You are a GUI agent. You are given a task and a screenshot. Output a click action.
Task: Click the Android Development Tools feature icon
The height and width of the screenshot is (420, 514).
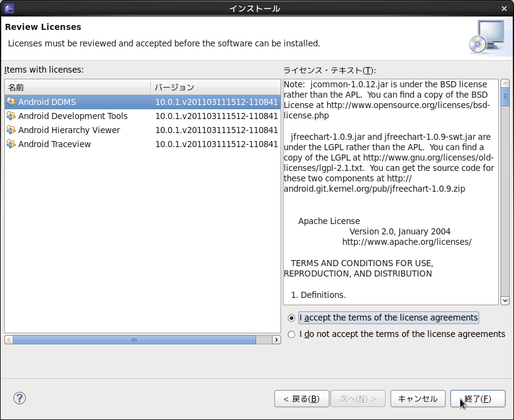pyautogui.click(x=11, y=116)
